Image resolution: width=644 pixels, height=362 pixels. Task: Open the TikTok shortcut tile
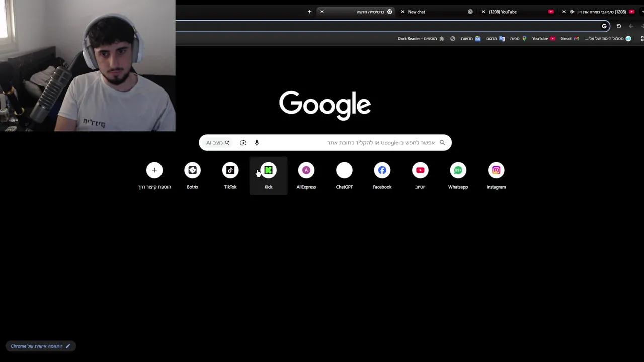pos(230,175)
